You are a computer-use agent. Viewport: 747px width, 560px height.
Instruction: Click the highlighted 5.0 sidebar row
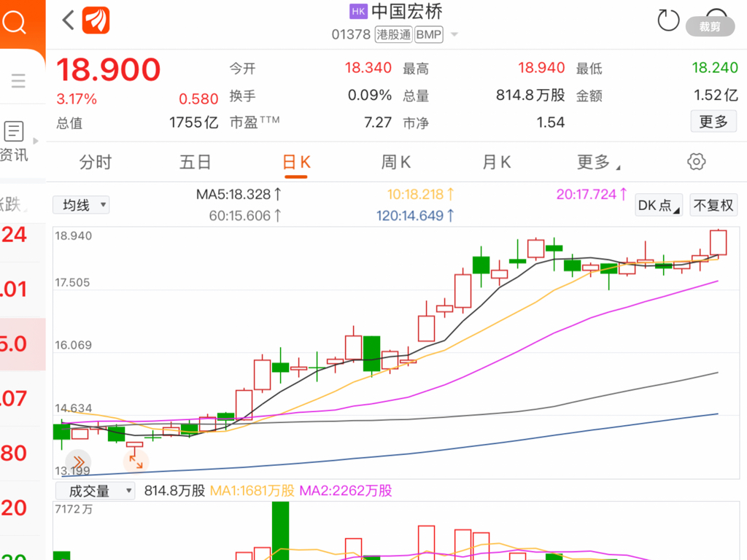click(x=23, y=344)
